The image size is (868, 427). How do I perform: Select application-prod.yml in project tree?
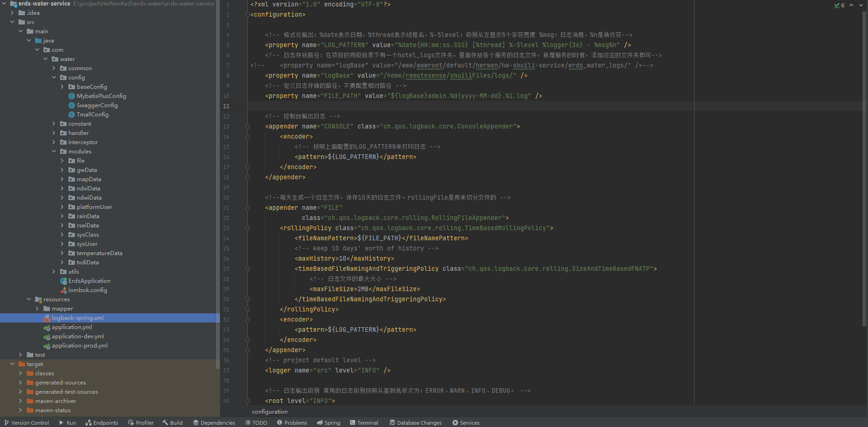tap(80, 346)
